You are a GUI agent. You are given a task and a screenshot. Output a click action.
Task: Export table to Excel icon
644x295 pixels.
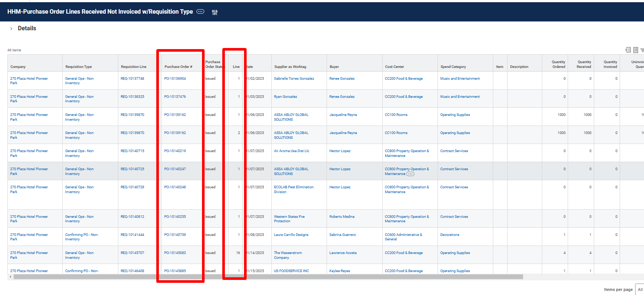pyautogui.click(x=628, y=50)
